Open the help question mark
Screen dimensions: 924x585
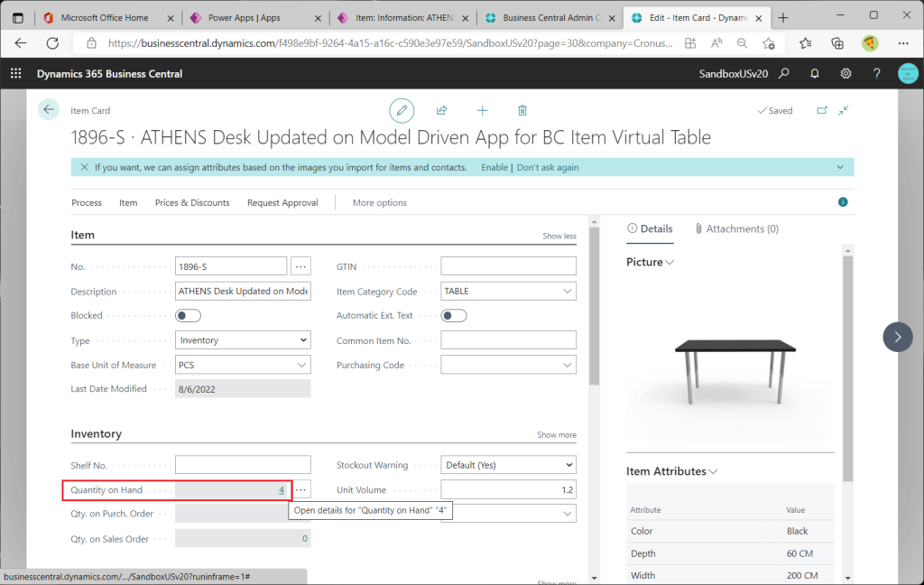(877, 74)
